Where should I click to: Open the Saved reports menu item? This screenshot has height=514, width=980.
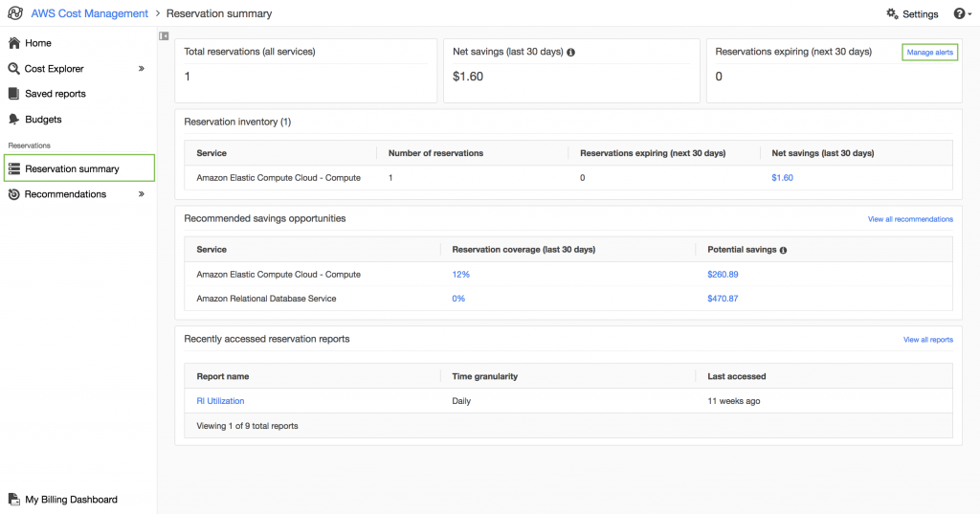pyautogui.click(x=56, y=94)
